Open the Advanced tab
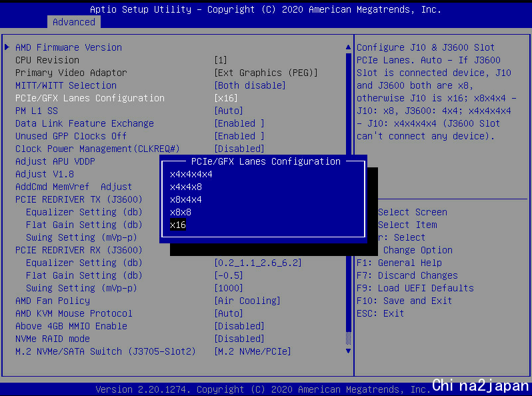This screenshot has width=532, height=396. (73, 22)
